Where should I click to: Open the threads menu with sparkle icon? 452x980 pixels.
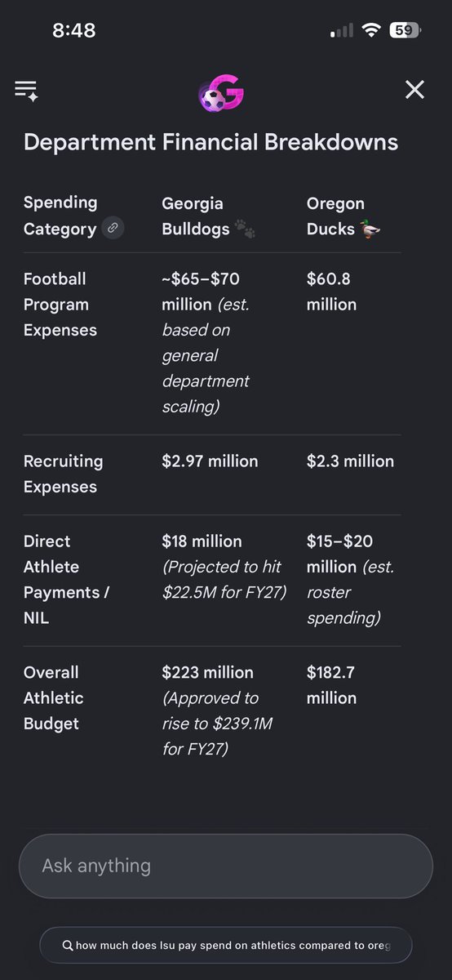coord(26,90)
